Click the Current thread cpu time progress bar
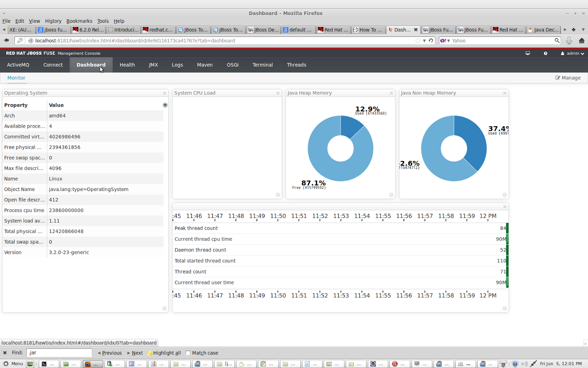Screen dimensions: 588x368 pyautogui.click(x=508, y=239)
